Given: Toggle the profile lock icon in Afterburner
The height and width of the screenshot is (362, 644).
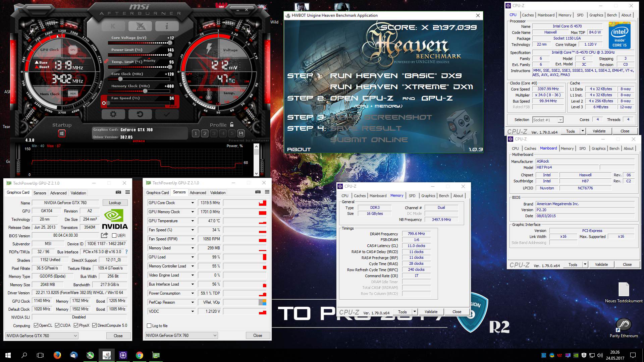Looking at the screenshot, I should [231, 125].
